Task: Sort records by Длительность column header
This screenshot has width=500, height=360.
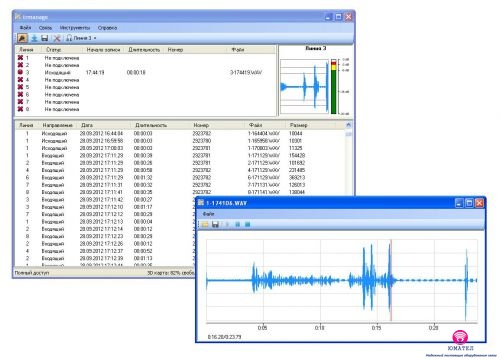Action: pos(151,125)
